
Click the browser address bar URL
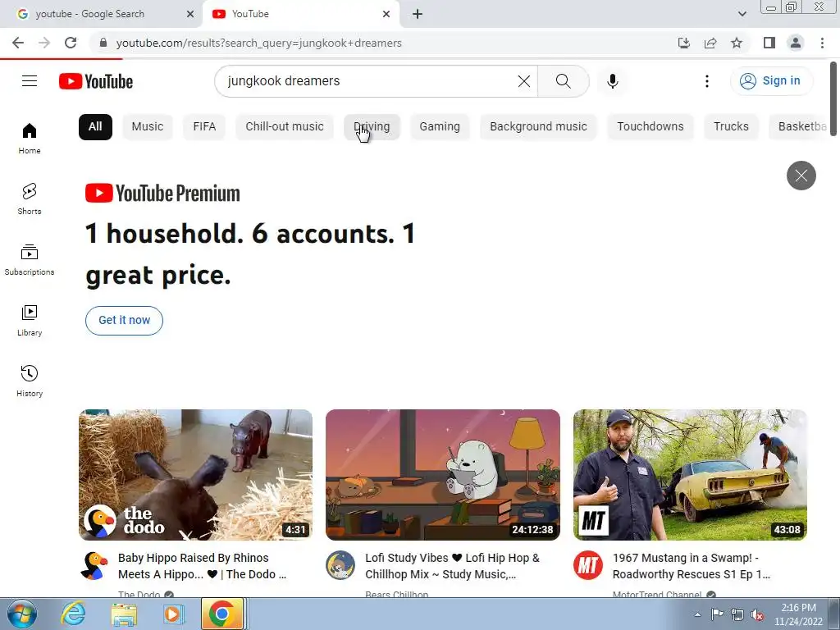(258, 43)
